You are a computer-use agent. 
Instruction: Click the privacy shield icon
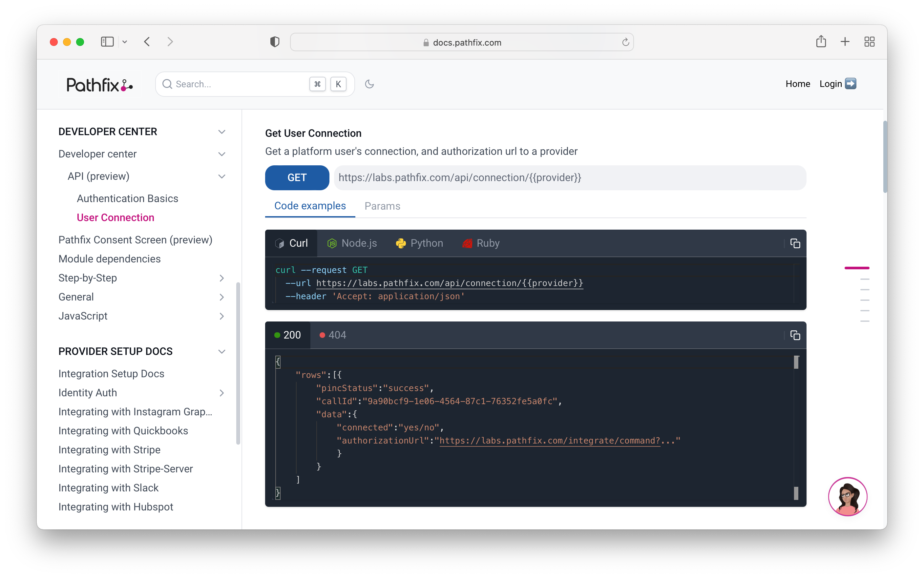[x=275, y=42]
